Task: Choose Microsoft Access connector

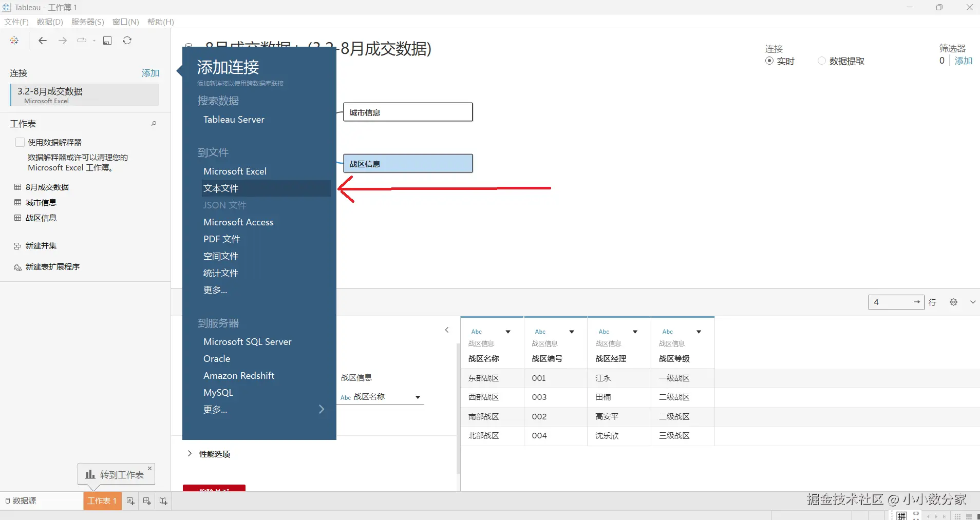Action: point(238,222)
